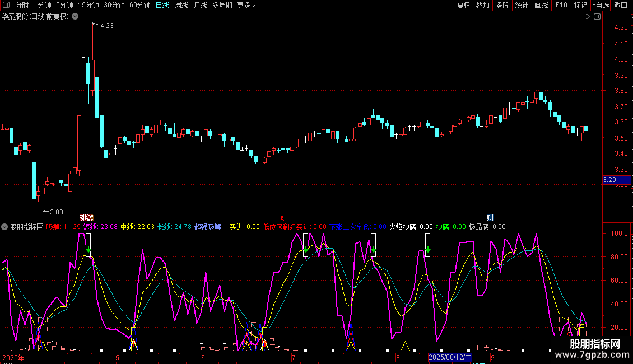Image resolution: width=633 pixels, height=364 pixels.
Task: Open the 股朋指标网 indicator dropdown arrow
Action: click(4, 227)
